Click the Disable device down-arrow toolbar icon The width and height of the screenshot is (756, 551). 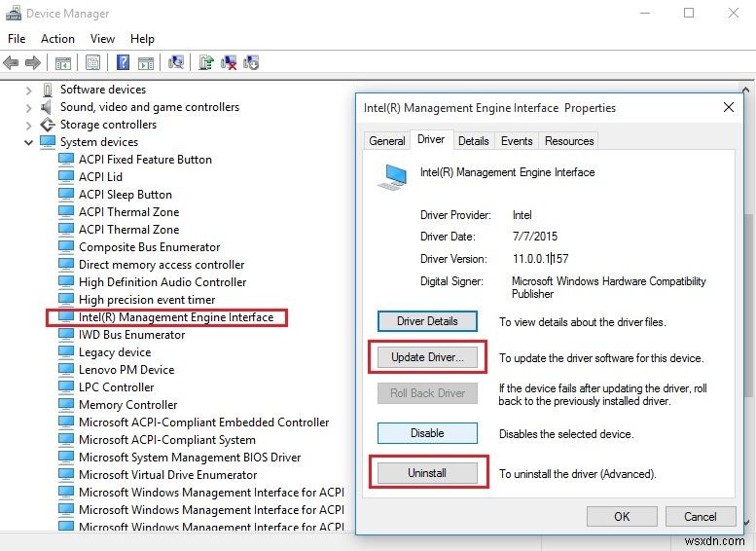pyautogui.click(x=251, y=62)
